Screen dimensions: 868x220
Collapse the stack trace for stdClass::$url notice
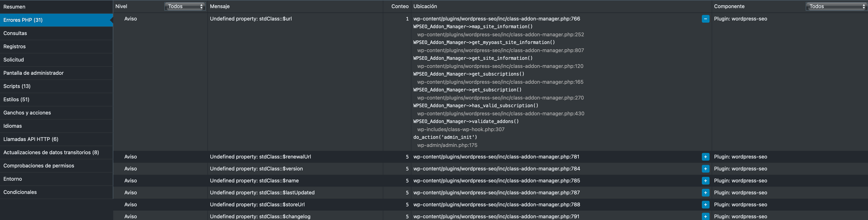705,19
